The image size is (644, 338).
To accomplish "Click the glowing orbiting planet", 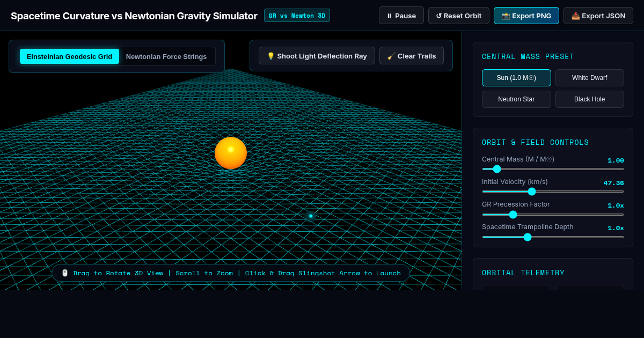I will click(x=311, y=216).
